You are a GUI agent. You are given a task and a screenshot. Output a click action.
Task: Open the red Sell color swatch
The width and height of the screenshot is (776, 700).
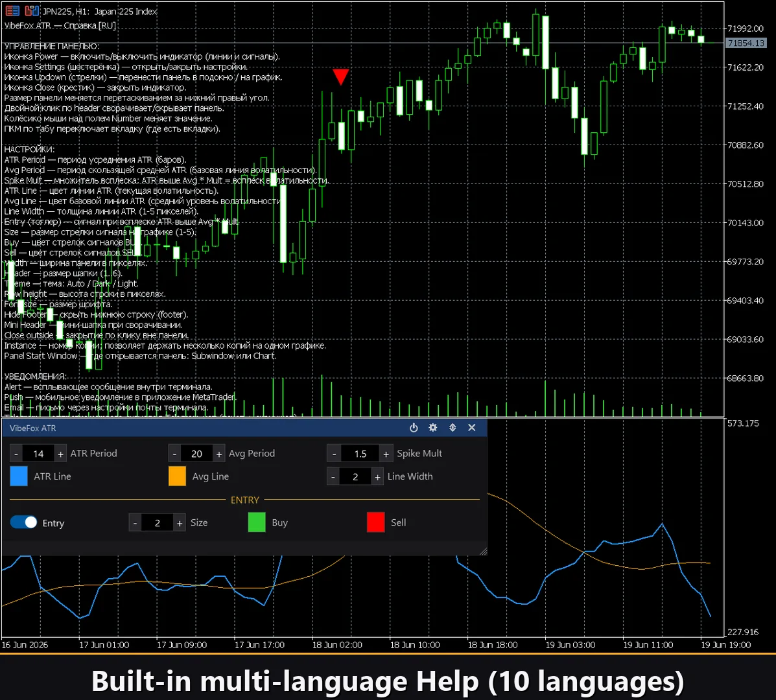coord(375,522)
